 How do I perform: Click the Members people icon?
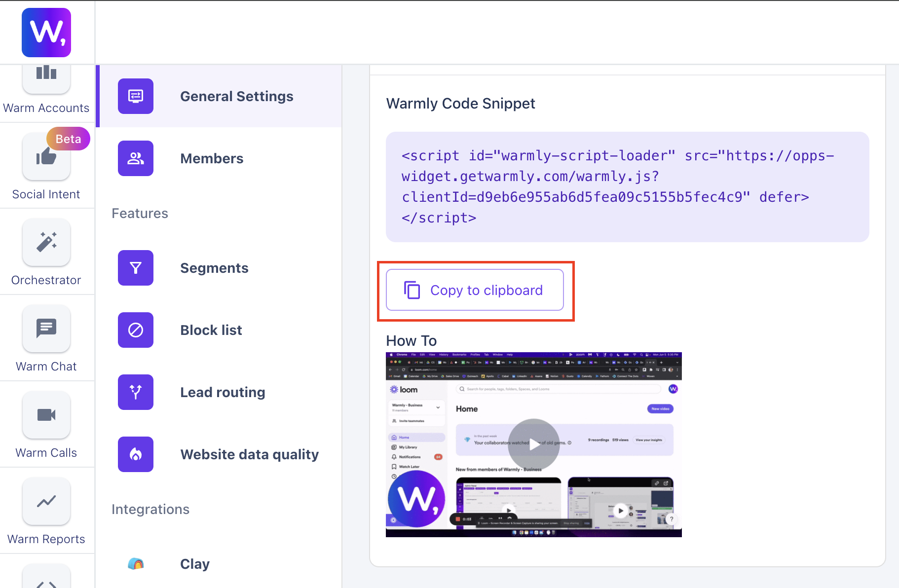click(136, 158)
